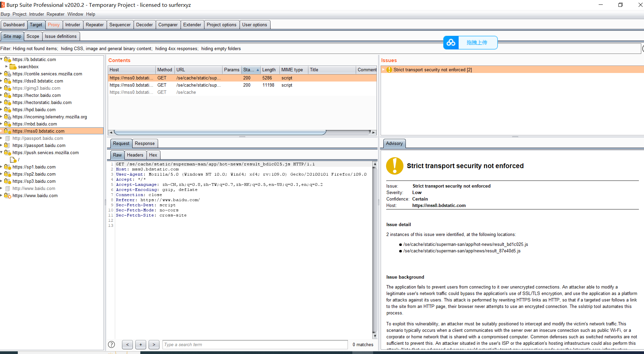The image size is (644, 354).
Task: Expand https://hector.baidu.com node
Action: [x=2, y=95]
